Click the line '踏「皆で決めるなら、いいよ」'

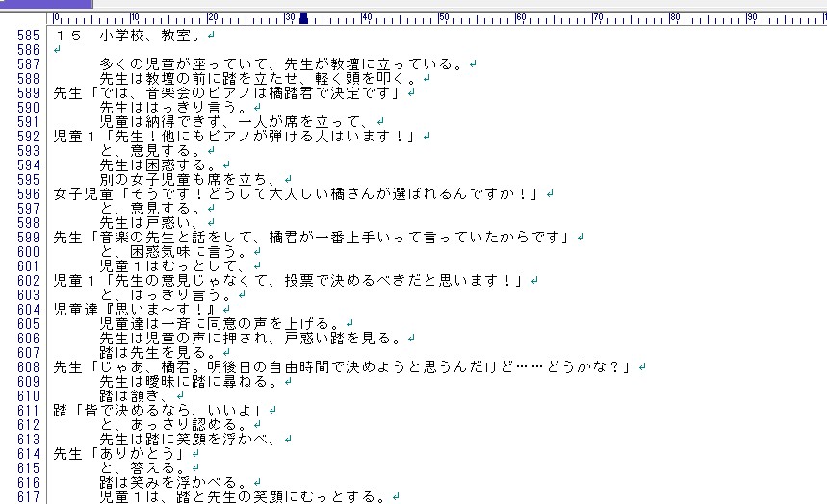(x=158, y=411)
